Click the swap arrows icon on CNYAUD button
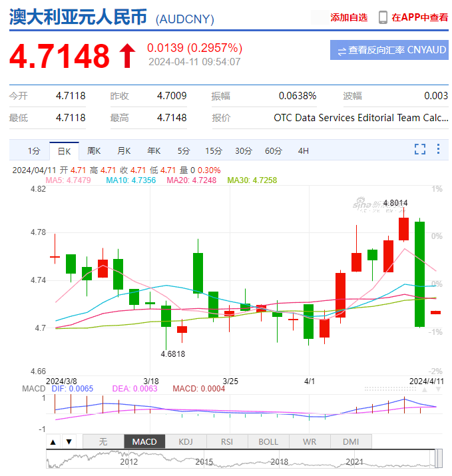The image size is (452, 476). pos(341,51)
